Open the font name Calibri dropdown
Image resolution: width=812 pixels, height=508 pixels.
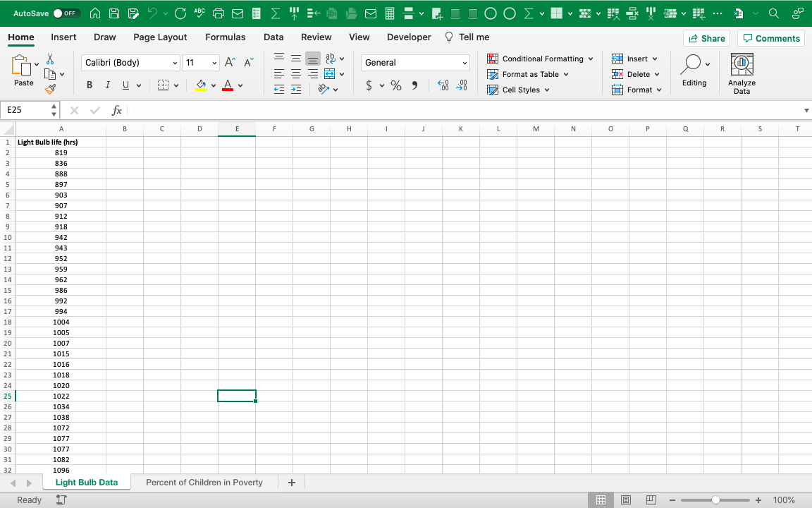175,63
